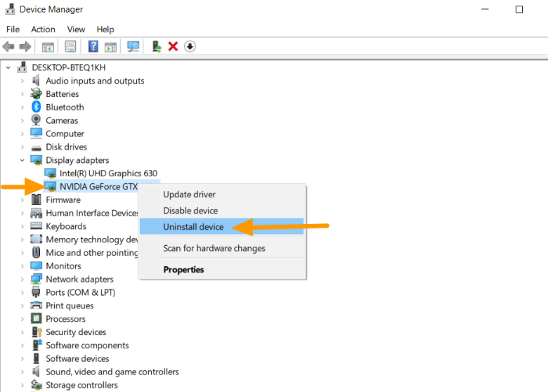Select Intel(R) UHD Graphics 630
This screenshot has width=548, height=392.
[108, 174]
